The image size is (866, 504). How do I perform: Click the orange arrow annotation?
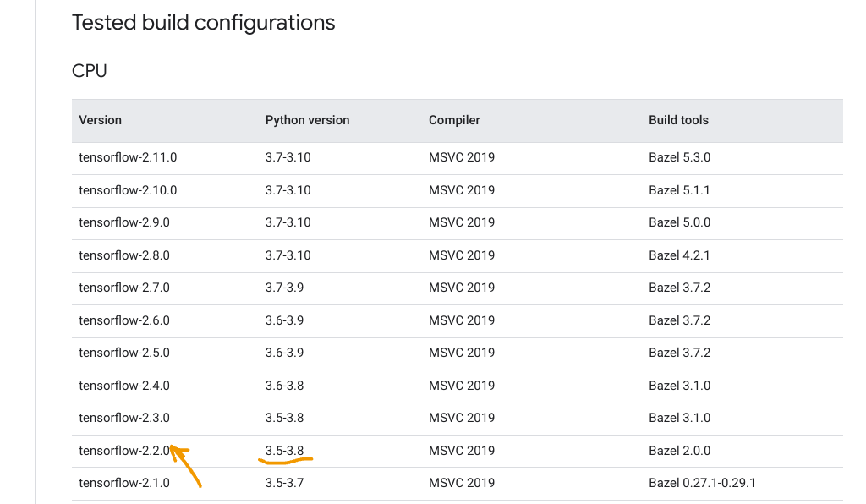[x=185, y=467]
